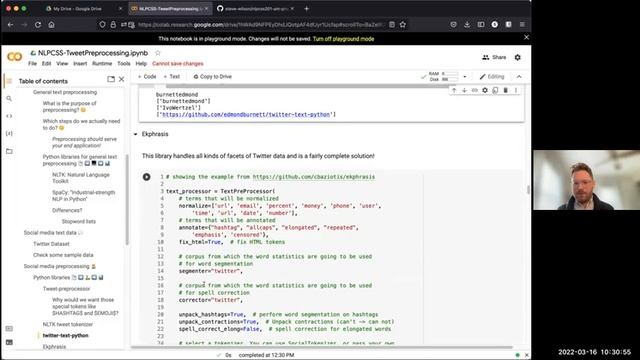
Task: Open Variables sidebar icon
Action: [9, 133]
